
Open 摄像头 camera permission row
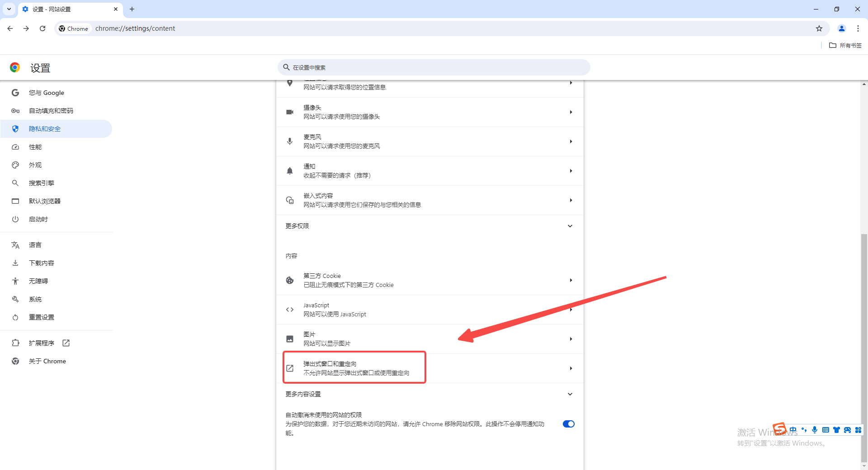pos(430,112)
